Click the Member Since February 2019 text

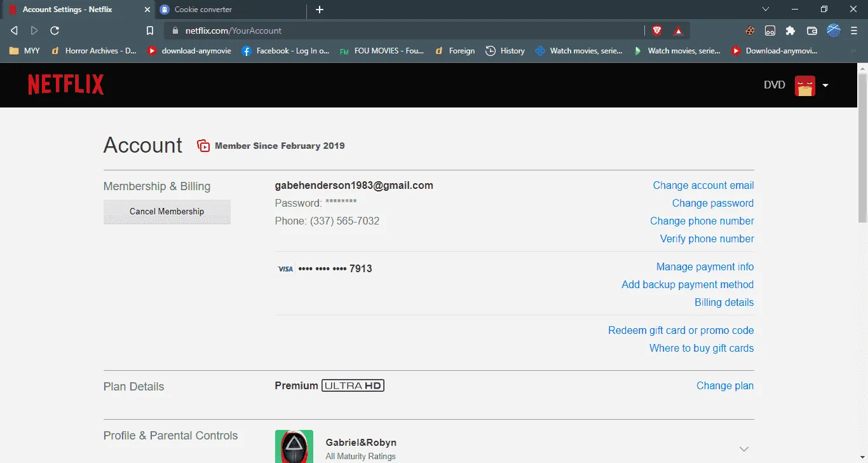(280, 146)
